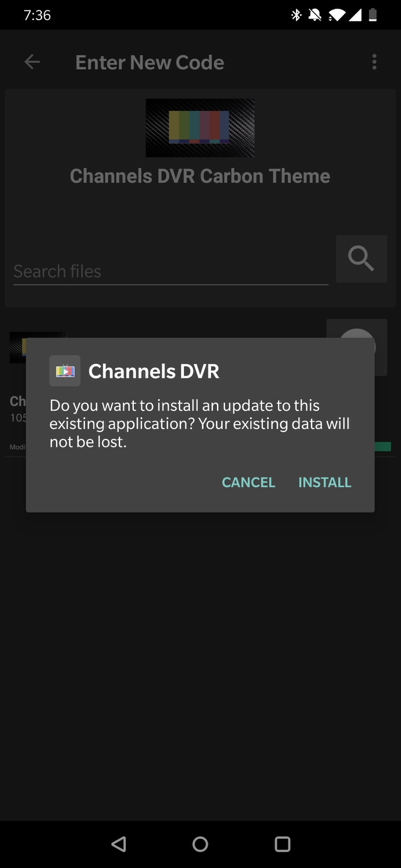
Task: Tap the back arrow beside Enter New Code
Action: point(32,62)
